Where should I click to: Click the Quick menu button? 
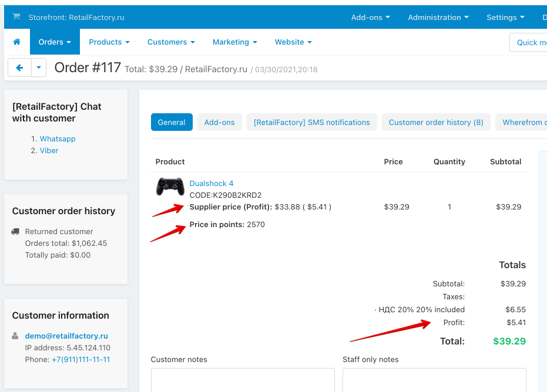click(528, 42)
